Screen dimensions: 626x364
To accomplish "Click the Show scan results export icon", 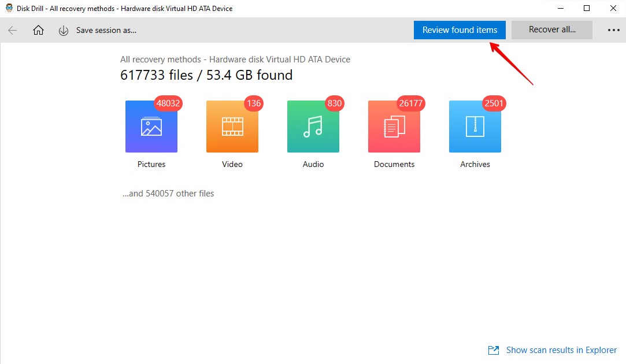I will 494,350.
